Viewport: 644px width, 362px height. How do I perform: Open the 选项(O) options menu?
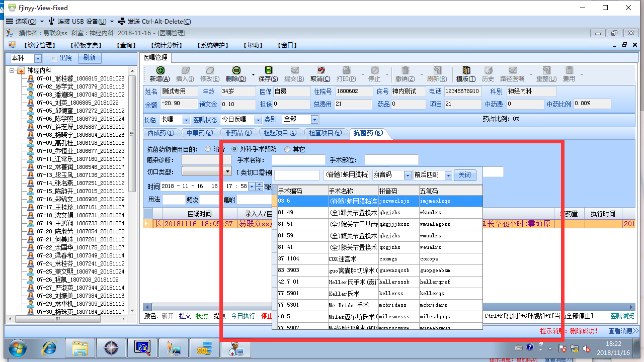[x=25, y=21]
